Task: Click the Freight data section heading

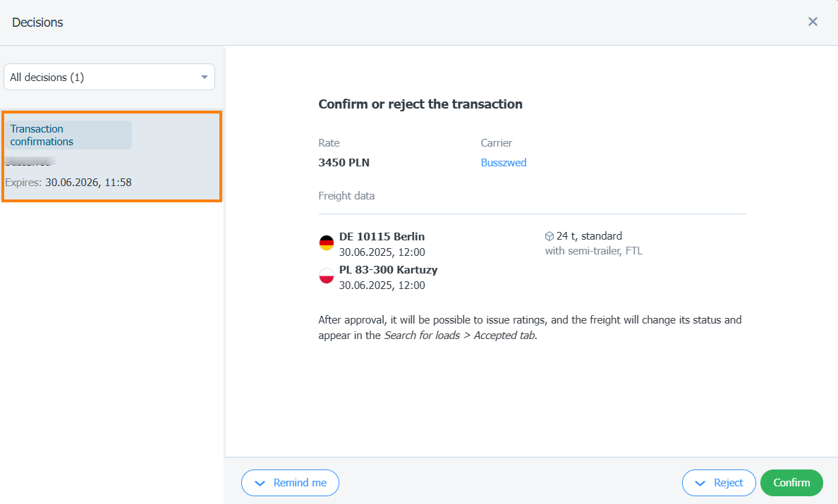Action: 346,196
